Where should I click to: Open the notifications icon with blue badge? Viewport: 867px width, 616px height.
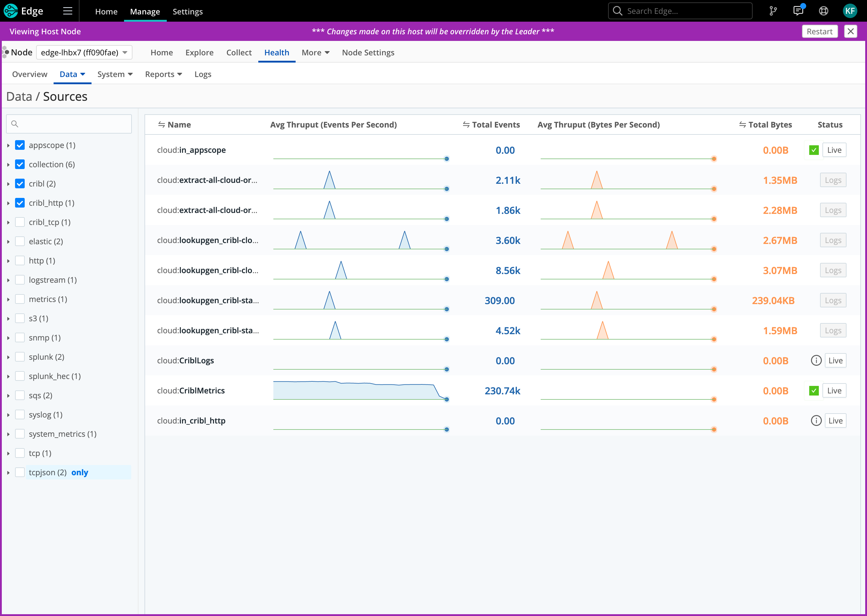click(798, 11)
